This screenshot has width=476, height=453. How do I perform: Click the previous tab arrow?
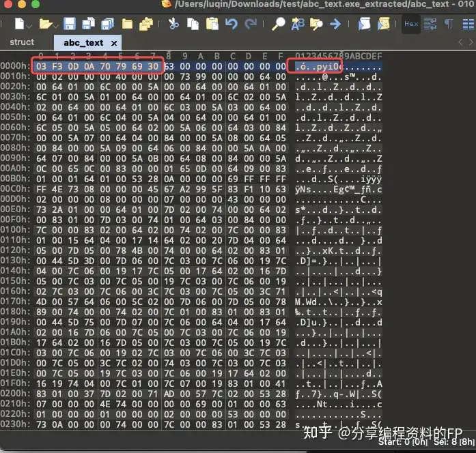[x=460, y=42]
